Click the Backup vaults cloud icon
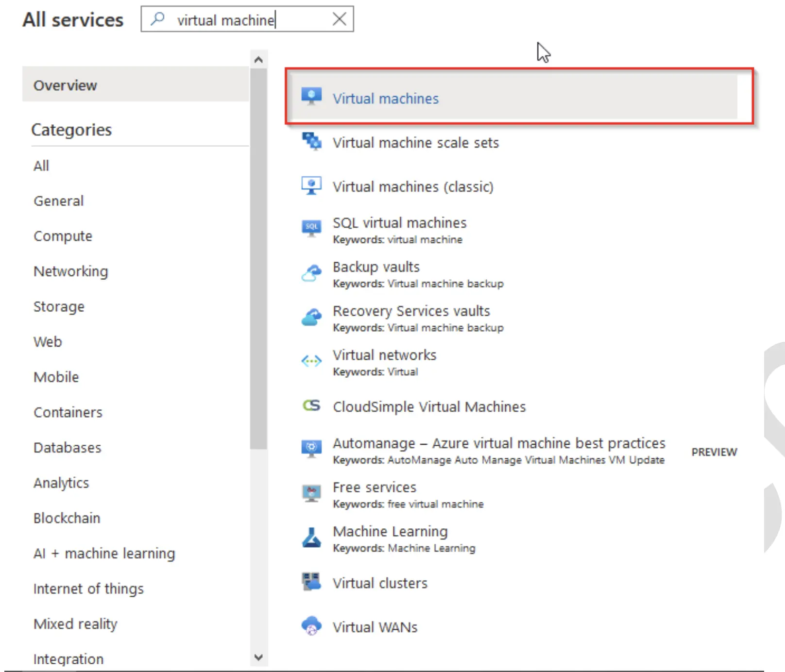The image size is (785, 672). tap(311, 273)
